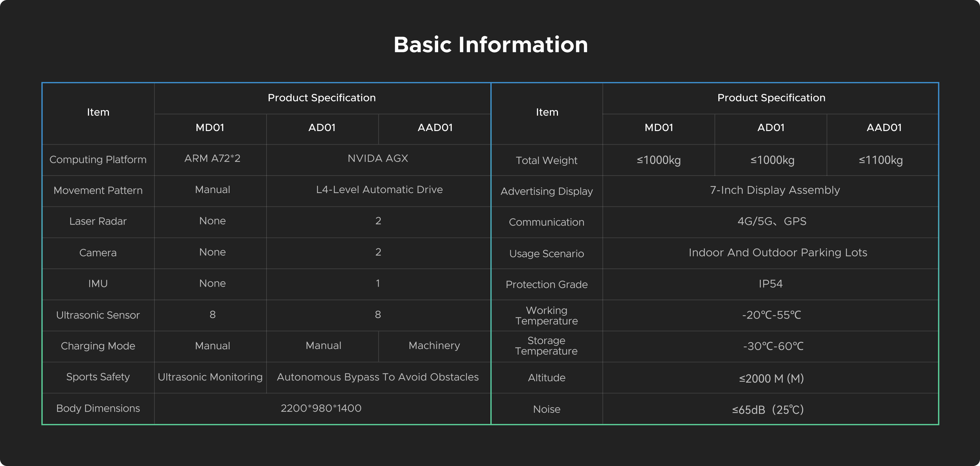Click the left table's AAD01 column header
This screenshot has height=466, width=980.
[x=435, y=128]
